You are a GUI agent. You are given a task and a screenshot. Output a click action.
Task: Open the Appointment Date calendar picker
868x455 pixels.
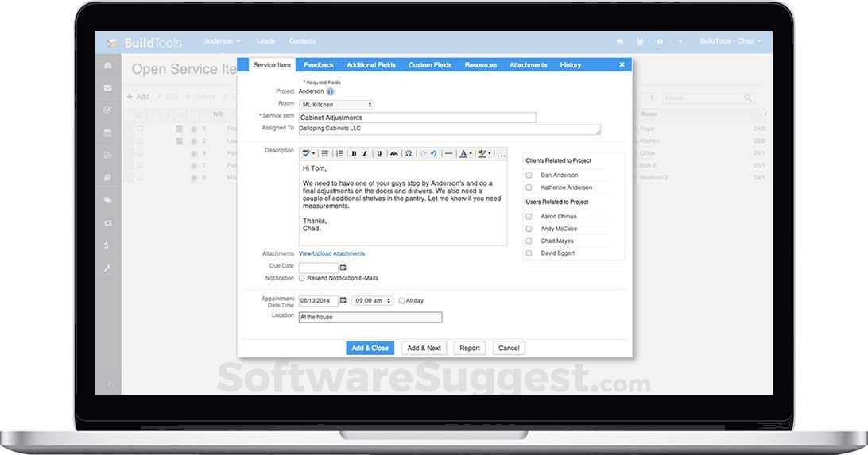pos(343,300)
